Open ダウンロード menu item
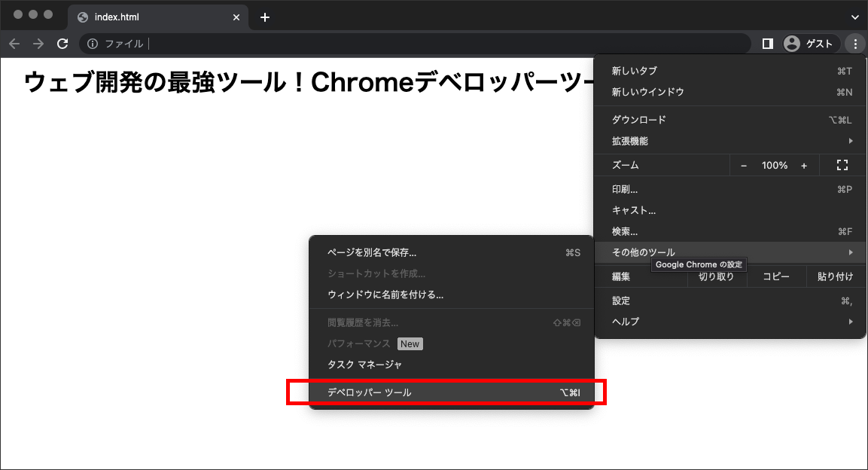This screenshot has height=470, width=868. pos(730,120)
